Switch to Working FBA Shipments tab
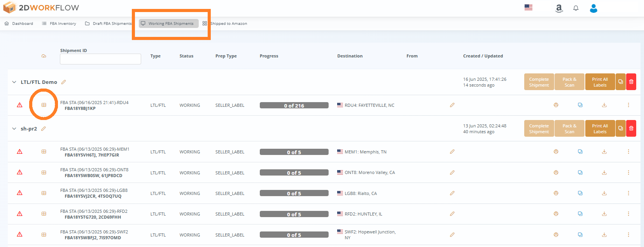Viewport: 644px width, 247px height. (169, 24)
